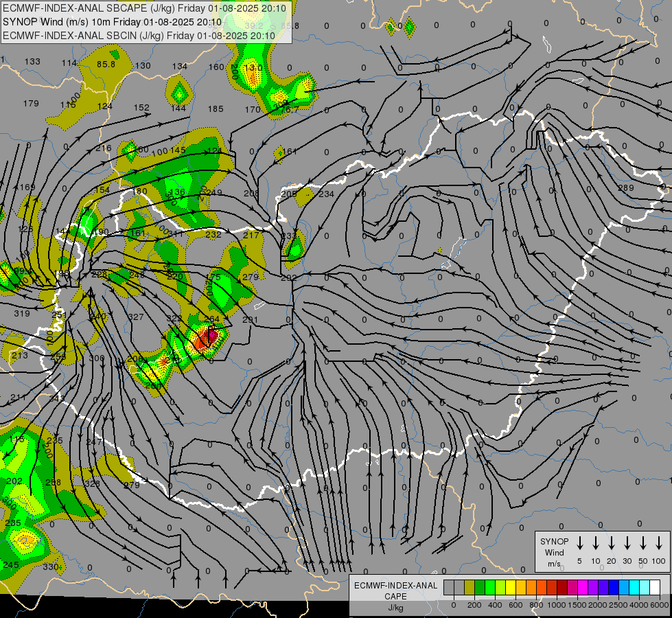
Task: Click the map value 328
Action: click(92, 484)
